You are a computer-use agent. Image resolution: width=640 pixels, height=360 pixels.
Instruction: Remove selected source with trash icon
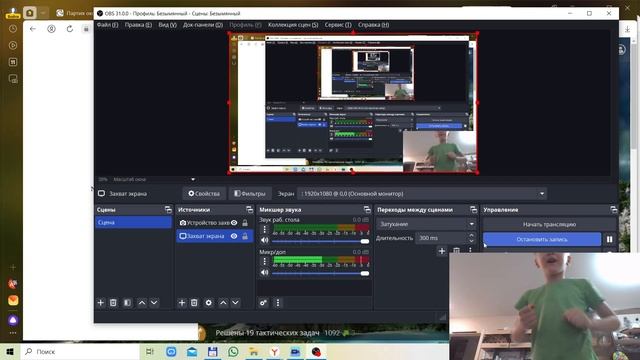[x=194, y=302]
